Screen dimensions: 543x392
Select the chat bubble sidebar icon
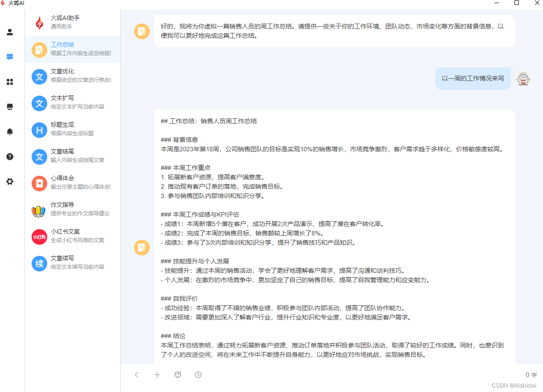[x=10, y=57]
